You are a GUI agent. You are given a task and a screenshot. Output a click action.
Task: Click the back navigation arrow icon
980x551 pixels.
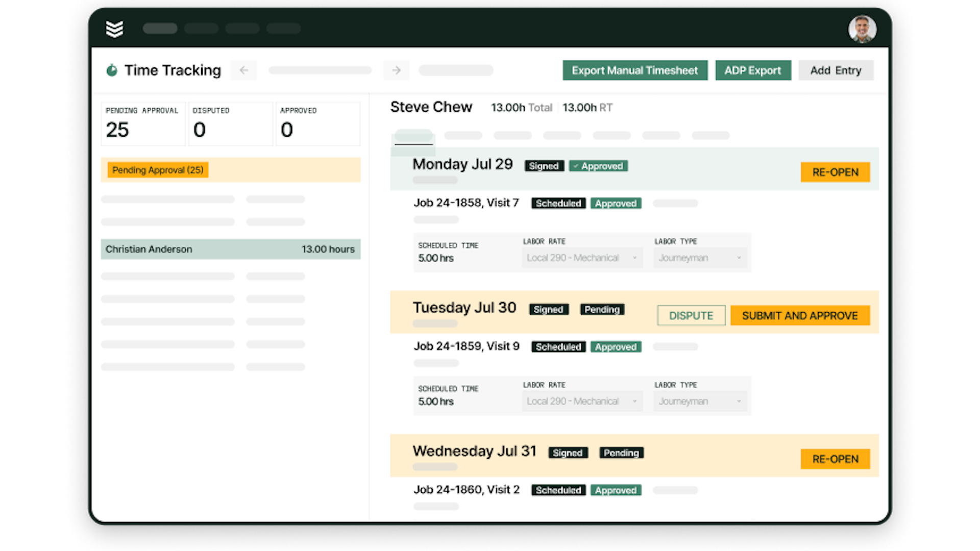(243, 70)
